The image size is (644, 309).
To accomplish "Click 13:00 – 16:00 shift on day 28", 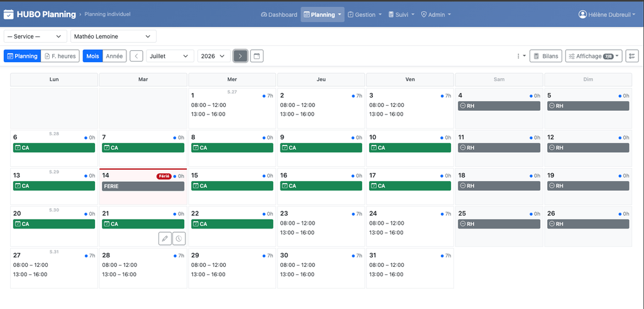I will pyautogui.click(x=119, y=274).
